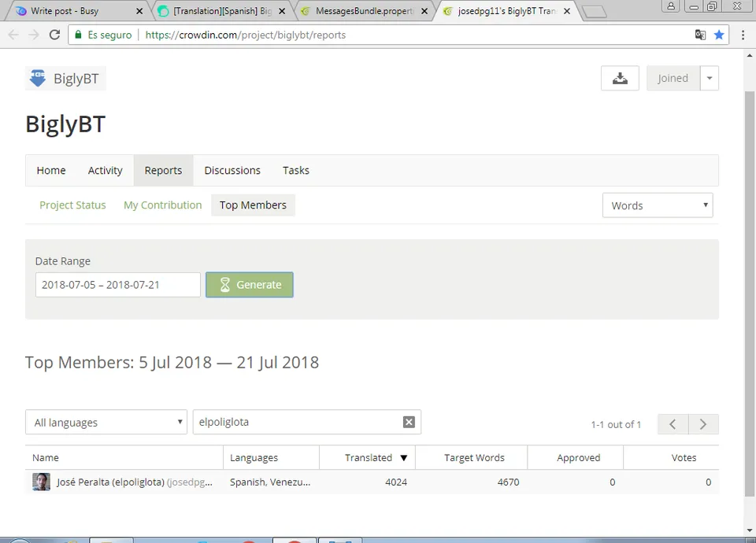Go to the Discussions tab
Viewport: 756px width, 543px height.
232,171
